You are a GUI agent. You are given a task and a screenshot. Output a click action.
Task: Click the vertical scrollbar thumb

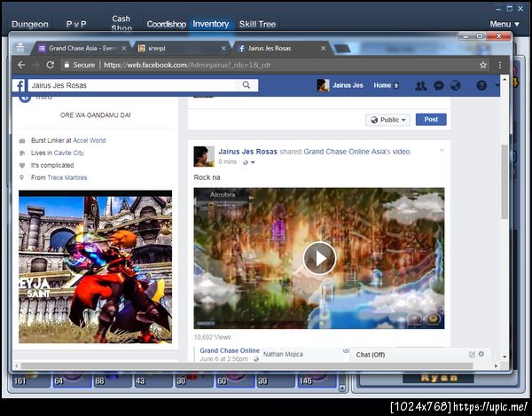point(505,182)
